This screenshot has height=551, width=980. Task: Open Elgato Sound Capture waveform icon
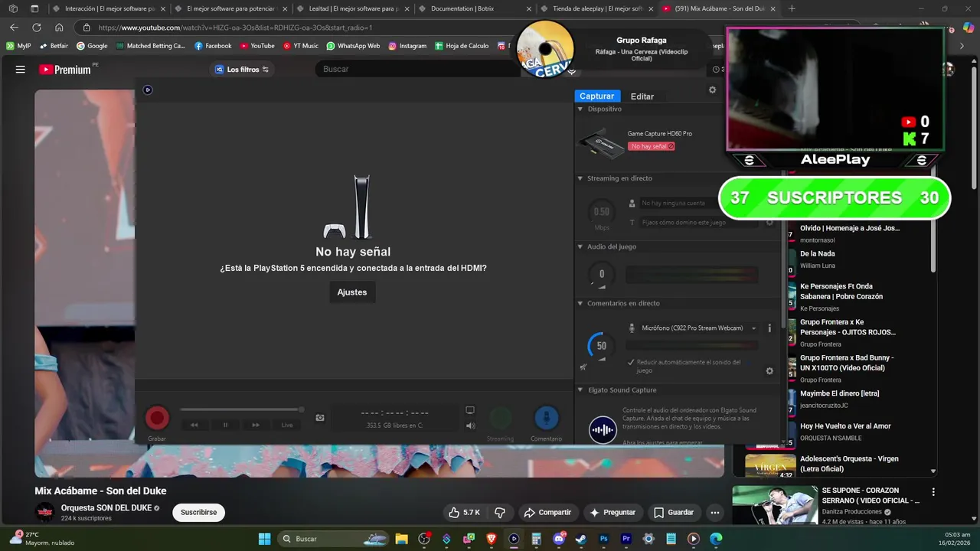click(603, 429)
